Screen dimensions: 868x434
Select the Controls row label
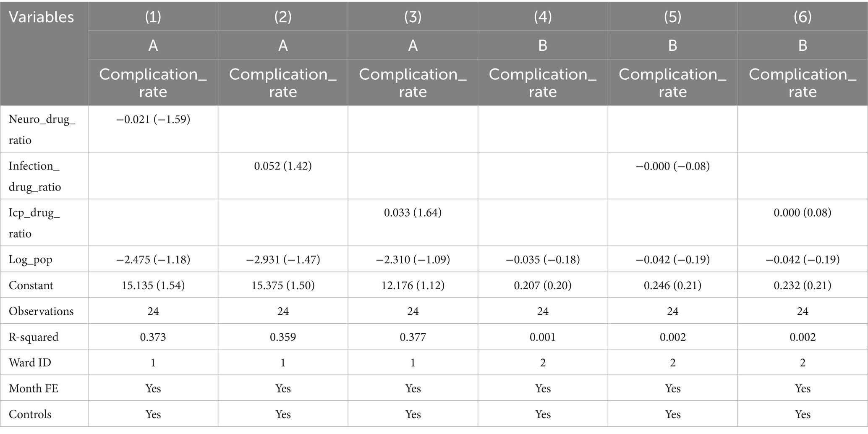tap(30, 414)
